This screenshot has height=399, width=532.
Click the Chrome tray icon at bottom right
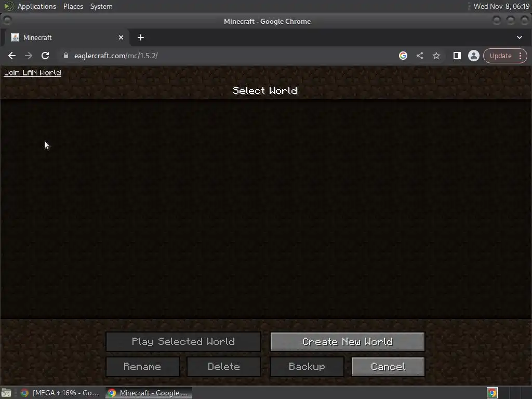[x=493, y=393]
